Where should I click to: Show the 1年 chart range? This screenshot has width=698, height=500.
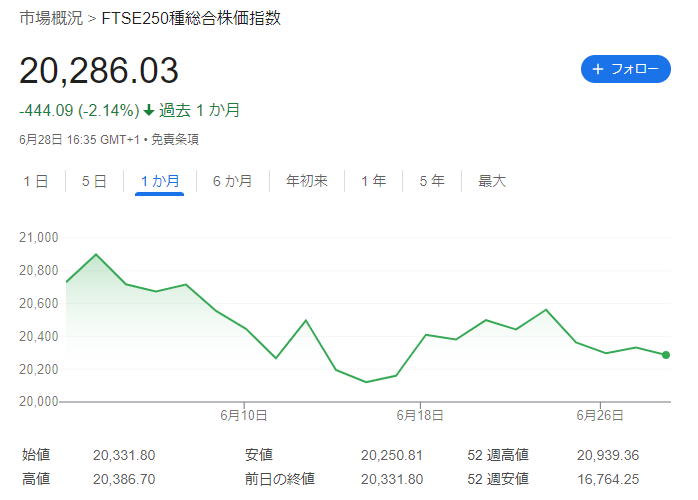[373, 181]
